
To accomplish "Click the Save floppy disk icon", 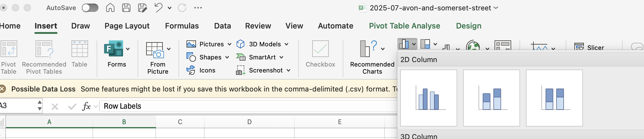I will (126, 8).
